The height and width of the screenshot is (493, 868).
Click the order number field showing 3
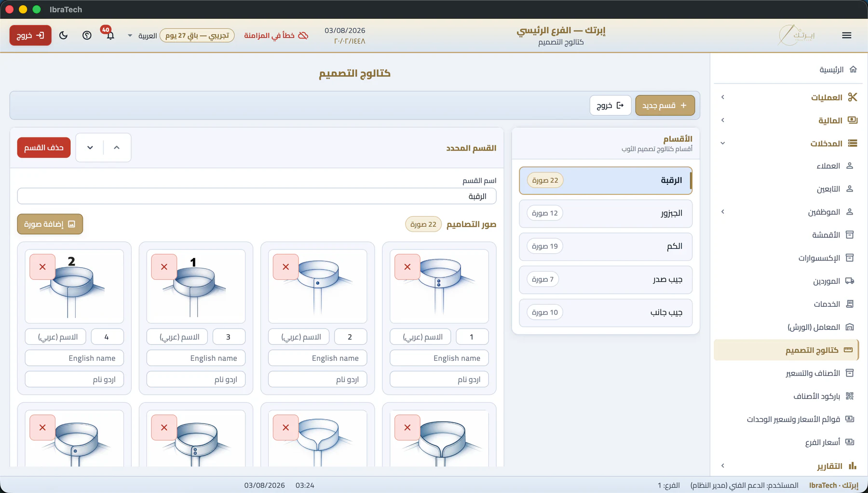[x=229, y=337]
